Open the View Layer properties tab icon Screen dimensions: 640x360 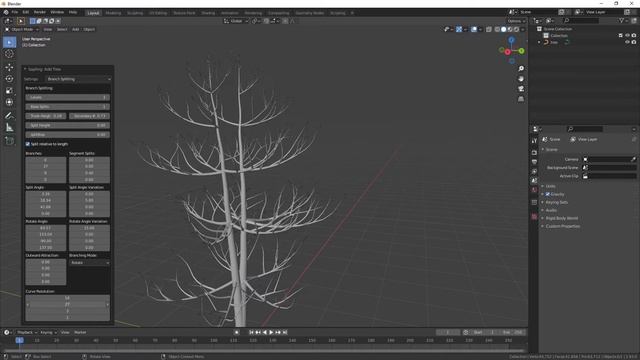pyautogui.click(x=534, y=171)
